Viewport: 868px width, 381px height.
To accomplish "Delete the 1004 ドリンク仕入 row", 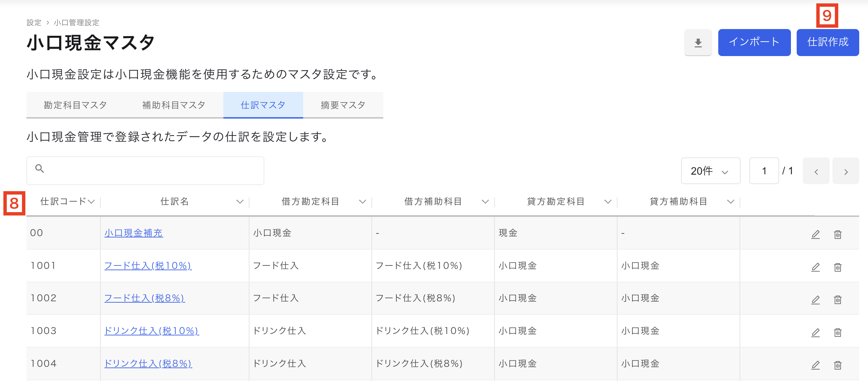I will coord(838,365).
